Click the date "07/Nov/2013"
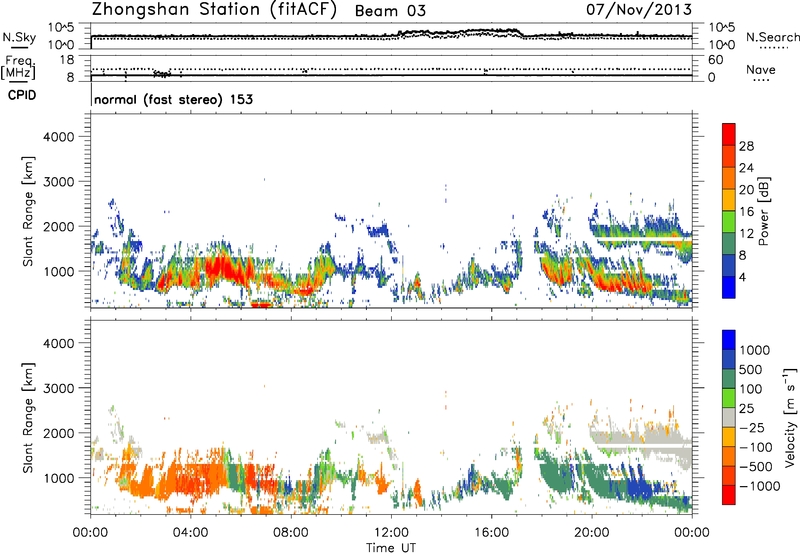This screenshot has width=800, height=554. (639, 9)
